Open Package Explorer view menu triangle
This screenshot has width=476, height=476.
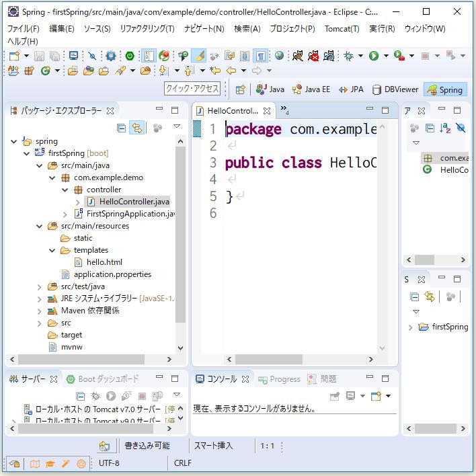(177, 126)
